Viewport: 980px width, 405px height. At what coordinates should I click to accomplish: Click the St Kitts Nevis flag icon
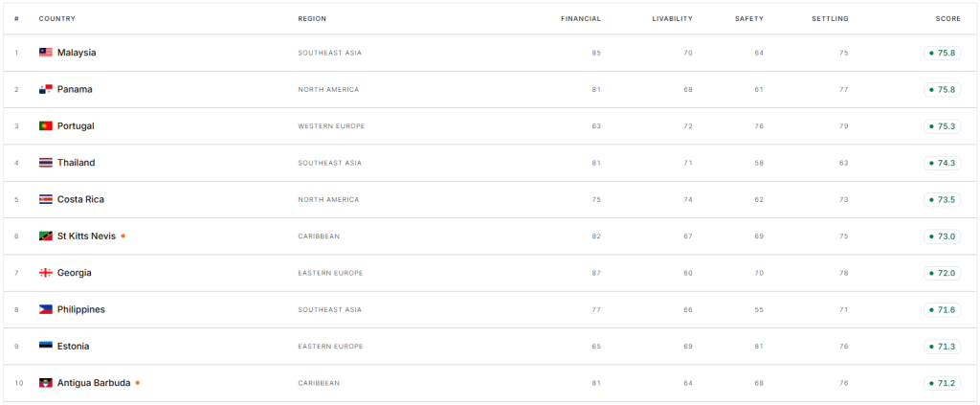(x=46, y=236)
